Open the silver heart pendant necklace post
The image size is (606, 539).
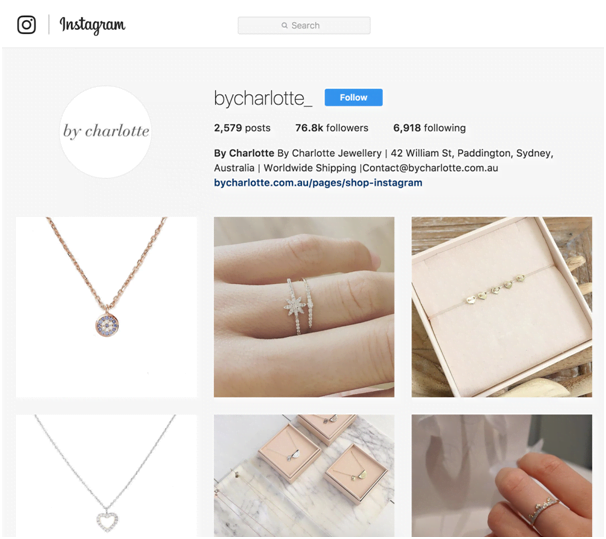click(x=106, y=476)
